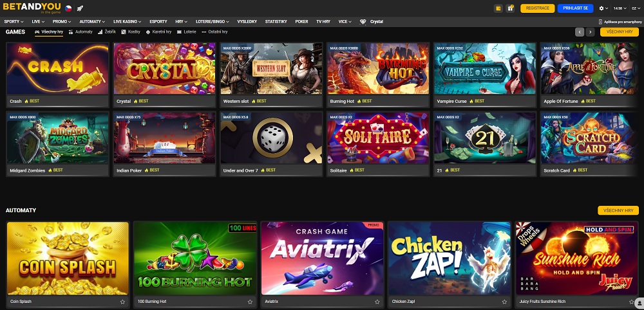Open the Indian Poker game thumbnail
The image size is (644, 310).
tap(164, 138)
